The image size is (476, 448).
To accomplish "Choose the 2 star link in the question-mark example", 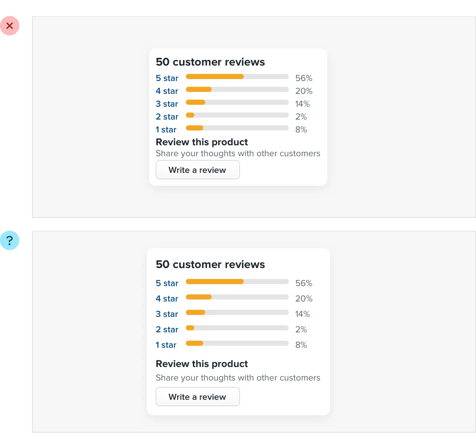I will [167, 329].
